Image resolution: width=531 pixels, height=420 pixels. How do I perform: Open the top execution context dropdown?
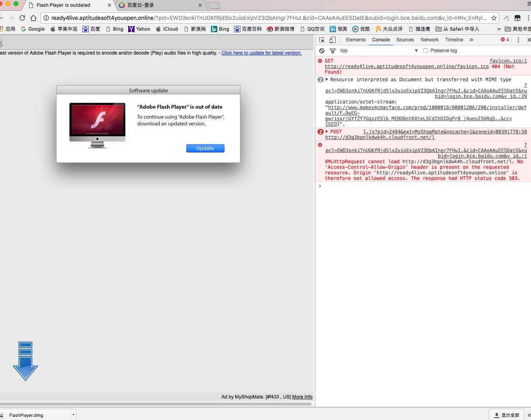coord(379,51)
